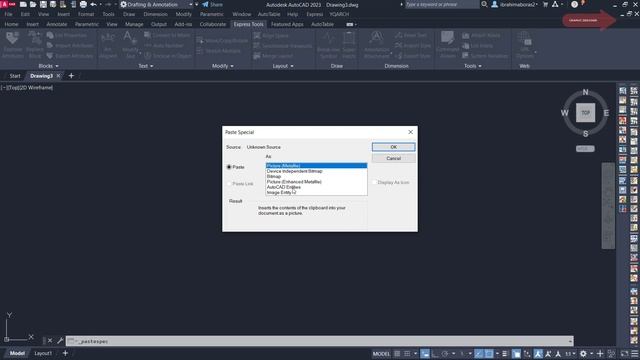Switch to the Start file tab
This screenshot has width=640, height=360.
[x=15, y=76]
